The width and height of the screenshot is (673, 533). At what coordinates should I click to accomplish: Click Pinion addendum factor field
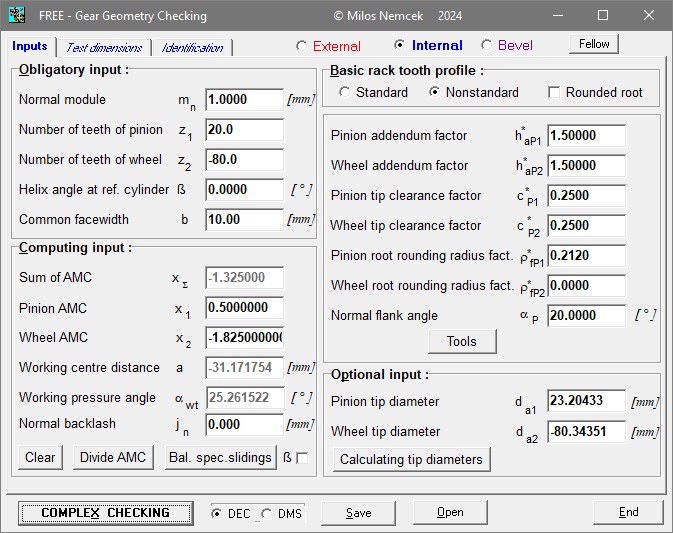(x=586, y=136)
